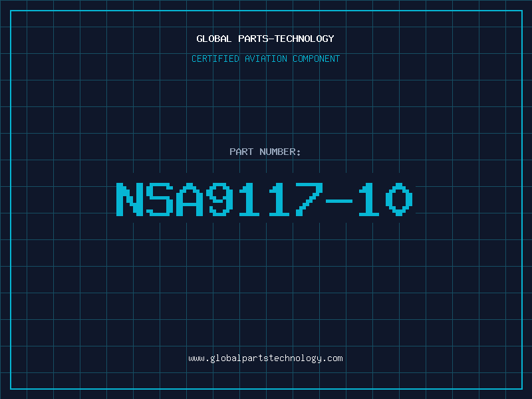Select the part number NSA9117-10
Screen dimensions: 532x399
[x=265, y=199]
